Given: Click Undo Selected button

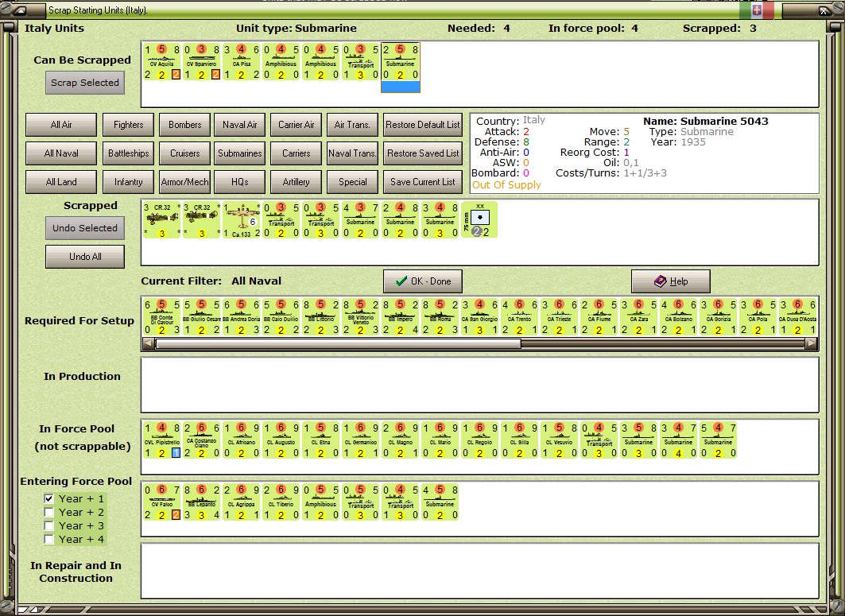Looking at the screenshot, I should [85, 228].
